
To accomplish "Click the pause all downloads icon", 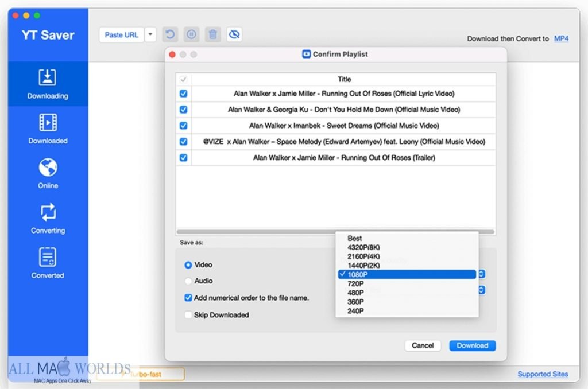I will pyautogui.click(x=191, y=35).
